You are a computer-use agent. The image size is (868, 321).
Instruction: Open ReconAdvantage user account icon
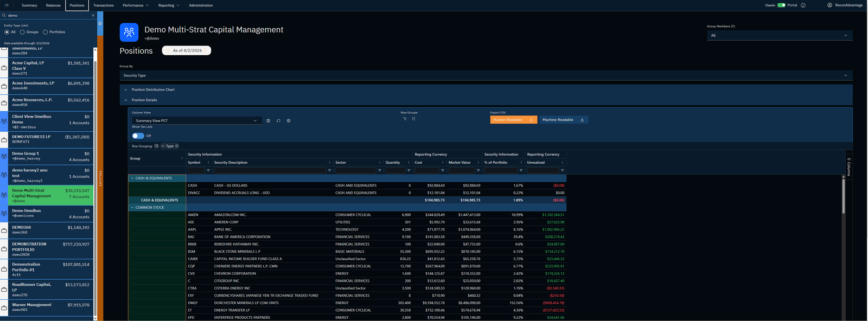[830, 5]
